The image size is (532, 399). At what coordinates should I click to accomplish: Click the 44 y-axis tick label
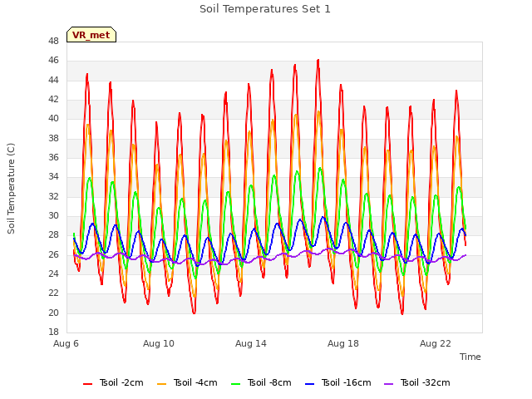tap(53, 80)
